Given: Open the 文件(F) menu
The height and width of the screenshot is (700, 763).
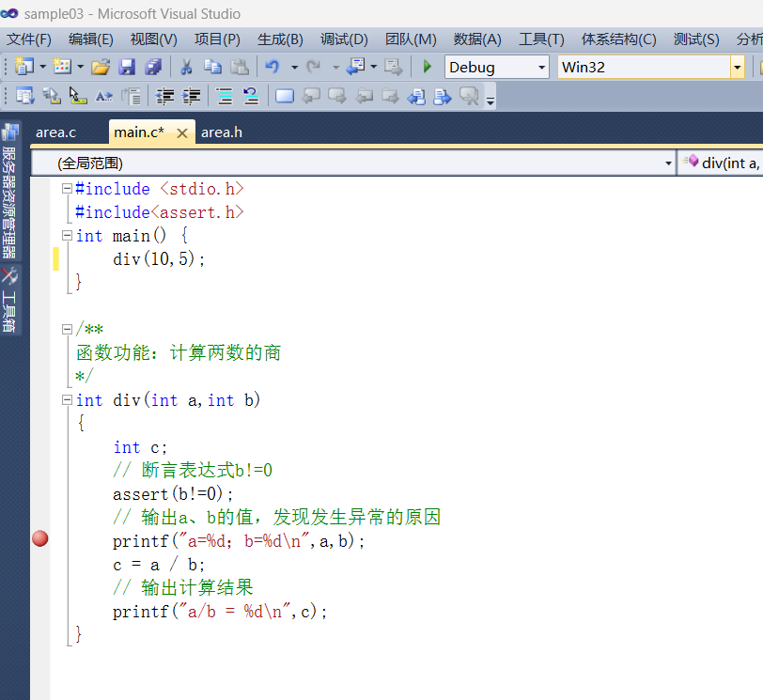Looking at the screenshot, I should point(29,39).
